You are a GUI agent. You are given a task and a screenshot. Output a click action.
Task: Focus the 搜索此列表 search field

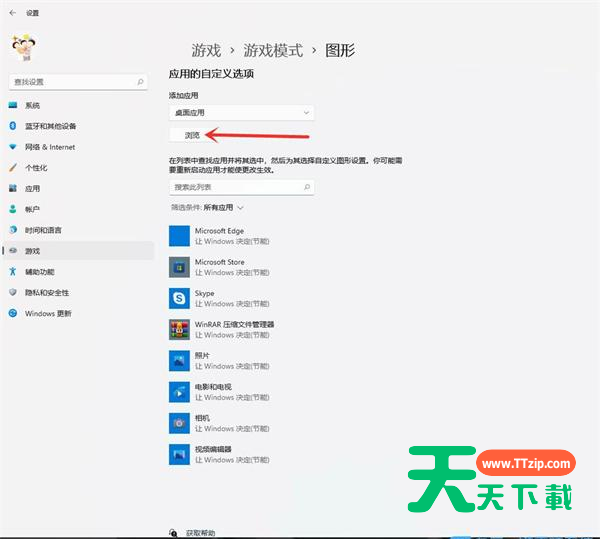pyautogui.click(x=241, y=187)
